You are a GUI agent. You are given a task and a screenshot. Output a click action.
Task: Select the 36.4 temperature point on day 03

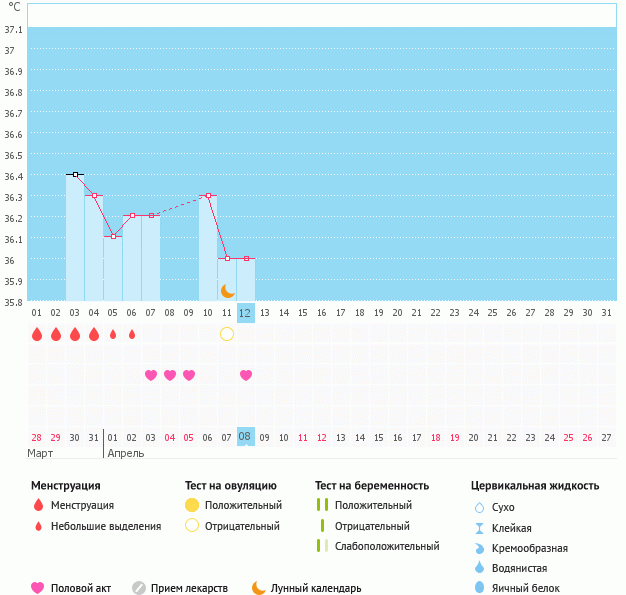pyautogui.click(x=75, y=174)
